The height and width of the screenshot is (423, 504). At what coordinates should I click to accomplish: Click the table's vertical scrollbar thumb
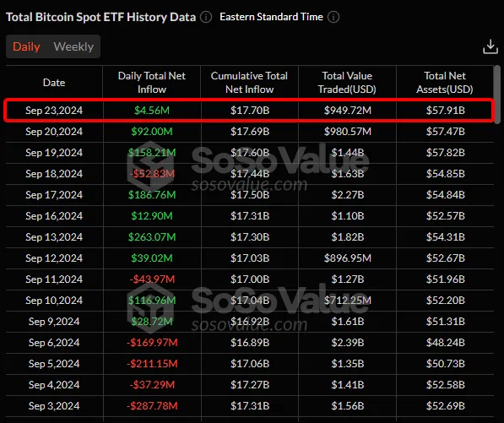pos(497,95)
